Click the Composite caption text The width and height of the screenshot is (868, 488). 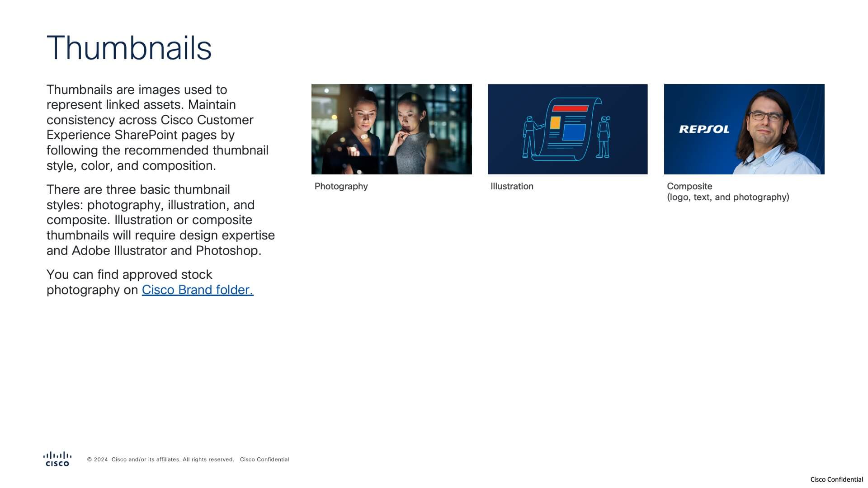tap(728, 192)
